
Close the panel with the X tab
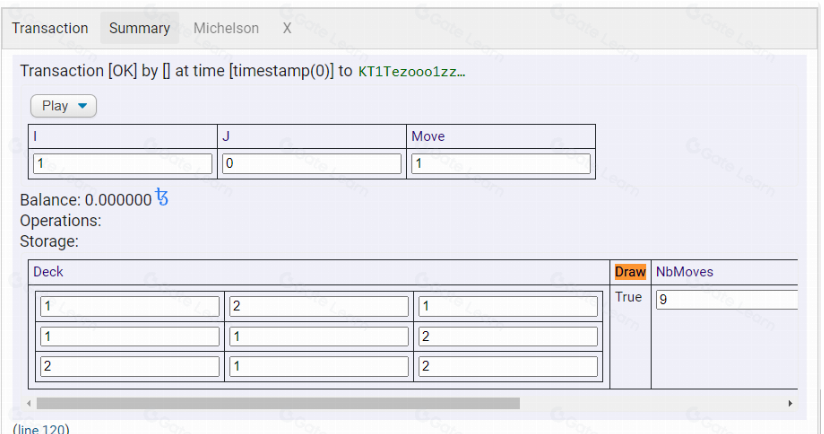point(287,28)
